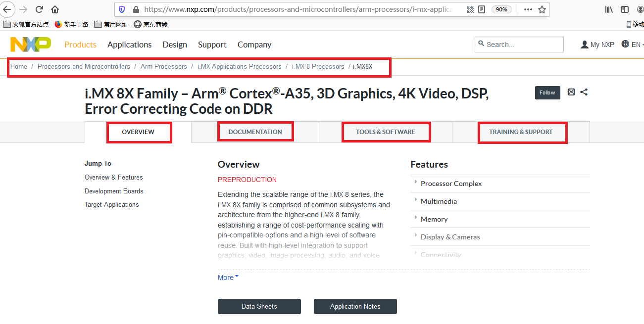Open the Data Sheets button

pos(259,306)
